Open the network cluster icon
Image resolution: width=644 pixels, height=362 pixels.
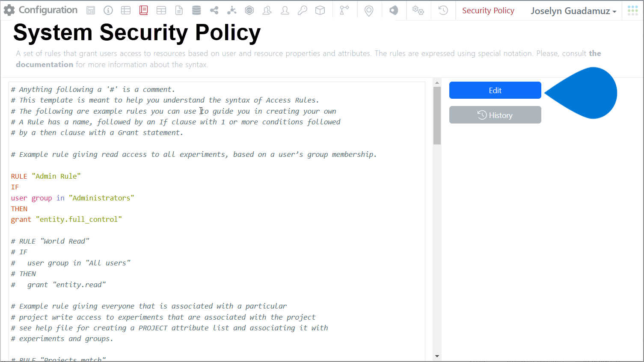pos(232,11)
